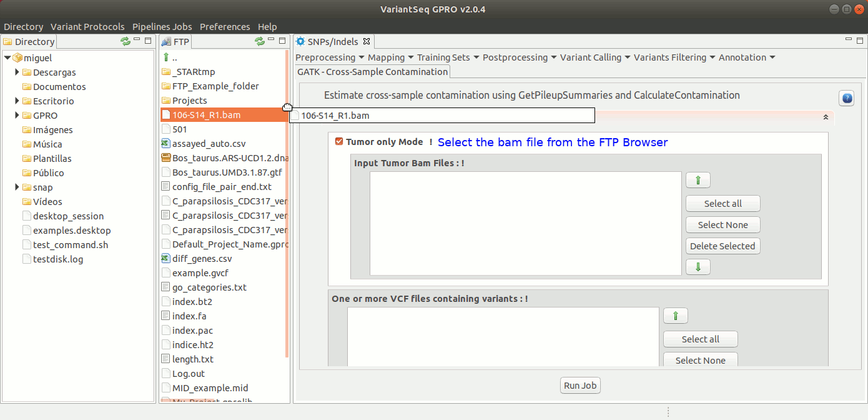Expand the Descargas folder tree node
Viewport: 868px width, 420px height.
(17, 72)
